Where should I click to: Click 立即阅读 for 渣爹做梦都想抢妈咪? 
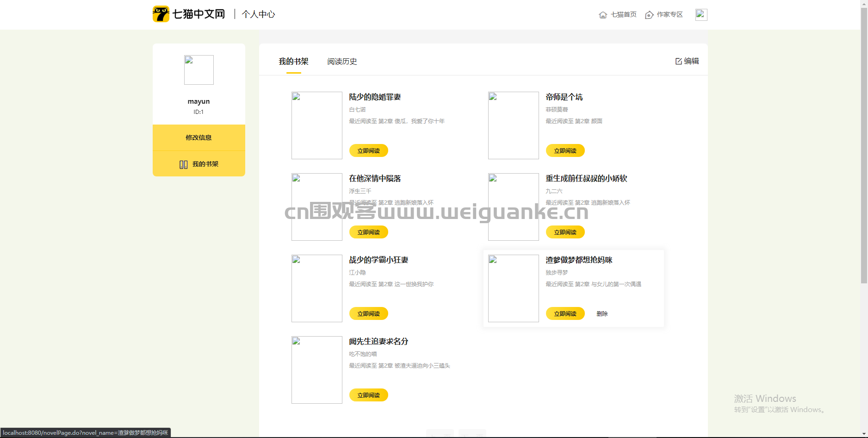coord(565,313)
